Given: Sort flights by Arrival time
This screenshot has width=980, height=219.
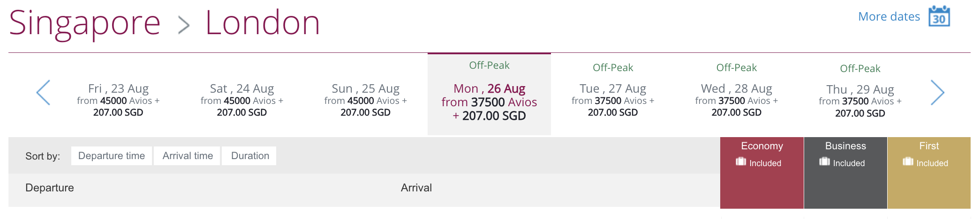Looking at the screenshot, I should coord(188,156).
